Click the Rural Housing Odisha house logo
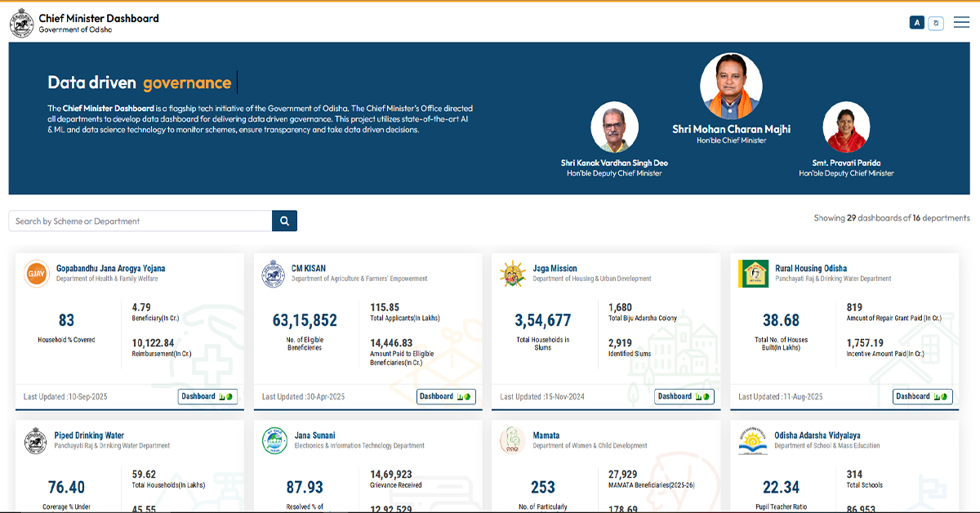The width and height of the screenshot is (980, 513). pos(752,274)
